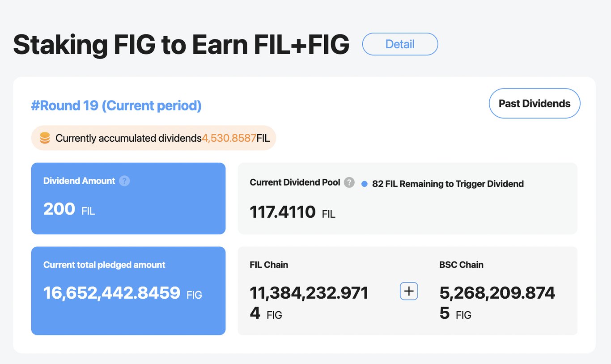Click the FIL Chain amount 11,384,232.9714

point(309,293)
